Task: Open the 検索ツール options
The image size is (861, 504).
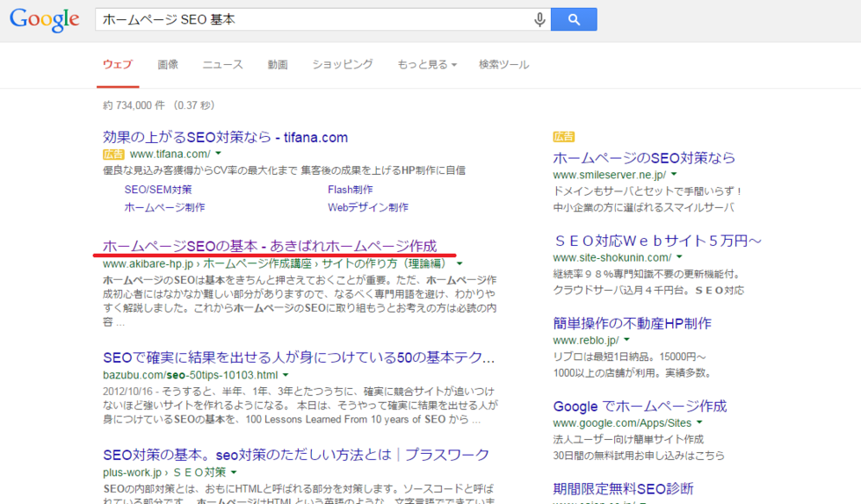Action: tap(503, 64)
